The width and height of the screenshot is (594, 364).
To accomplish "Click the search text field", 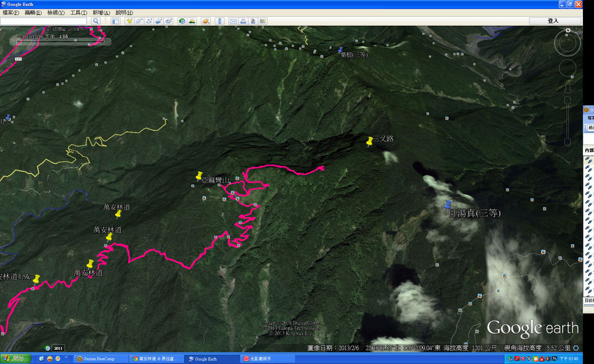I will (x=43, y=21).
